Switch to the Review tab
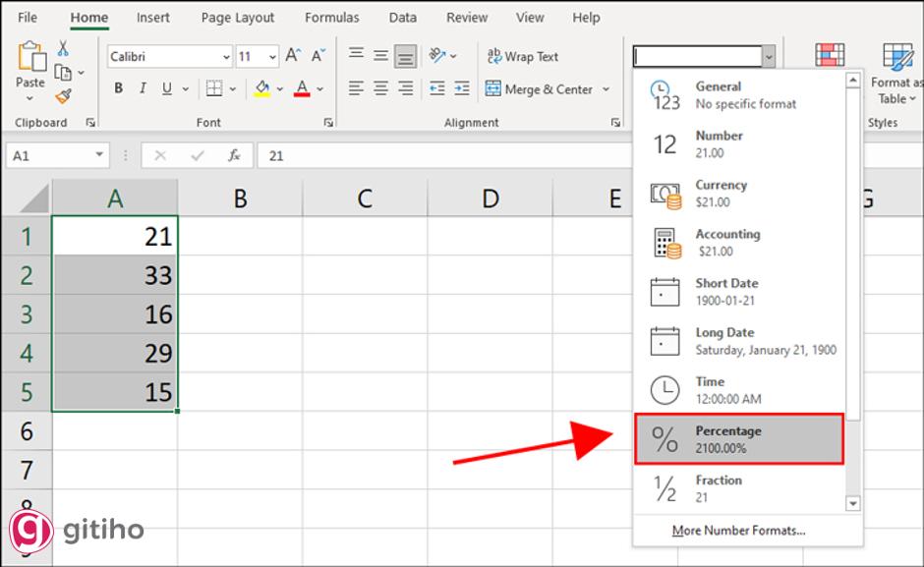This screenshot has width=924, height=567. 467,18
